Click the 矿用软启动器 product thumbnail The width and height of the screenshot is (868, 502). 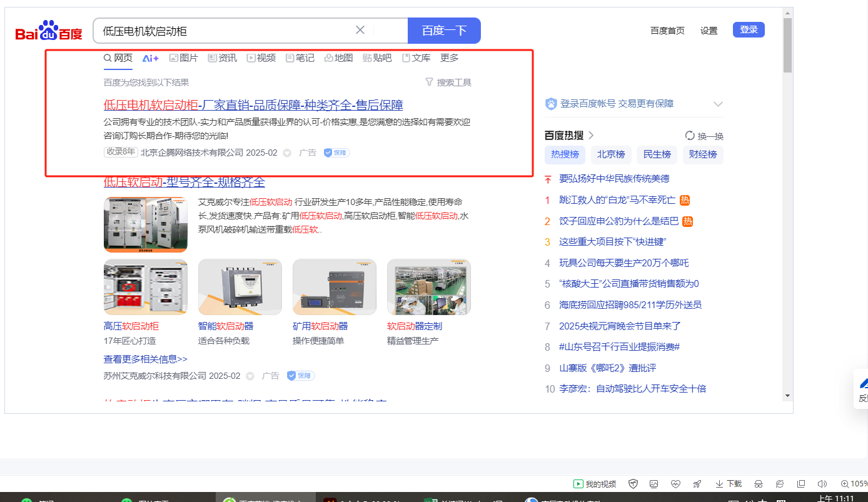(335, 287)
